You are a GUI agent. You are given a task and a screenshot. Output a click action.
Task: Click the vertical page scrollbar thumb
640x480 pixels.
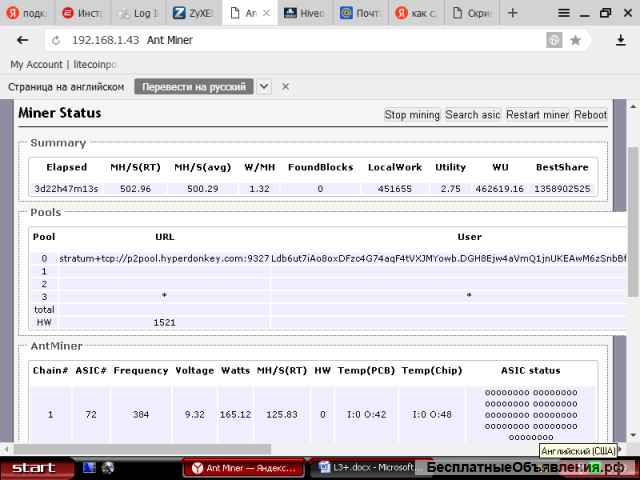(633, 222)
